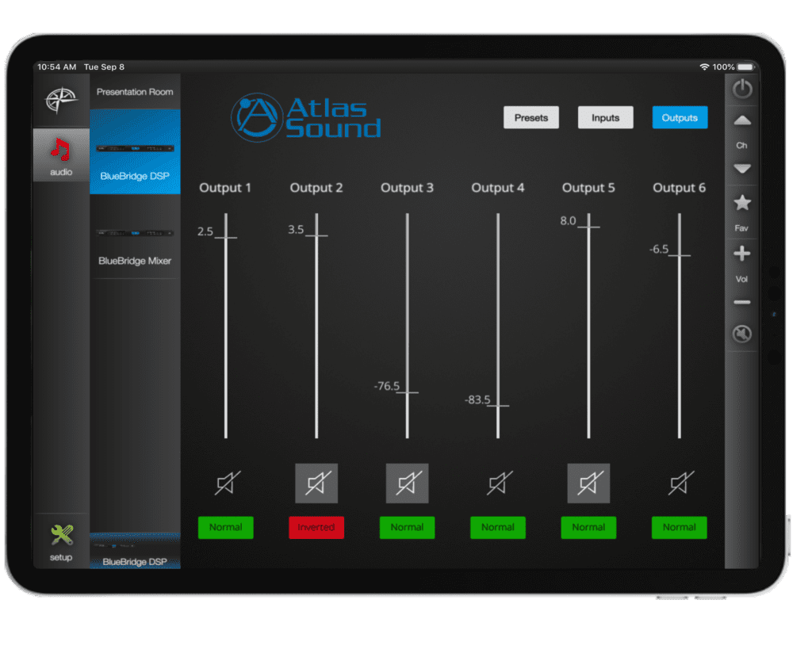The image size is (812, 661).
Task: Click the Output 5 label
Action: tap(589, 188)
